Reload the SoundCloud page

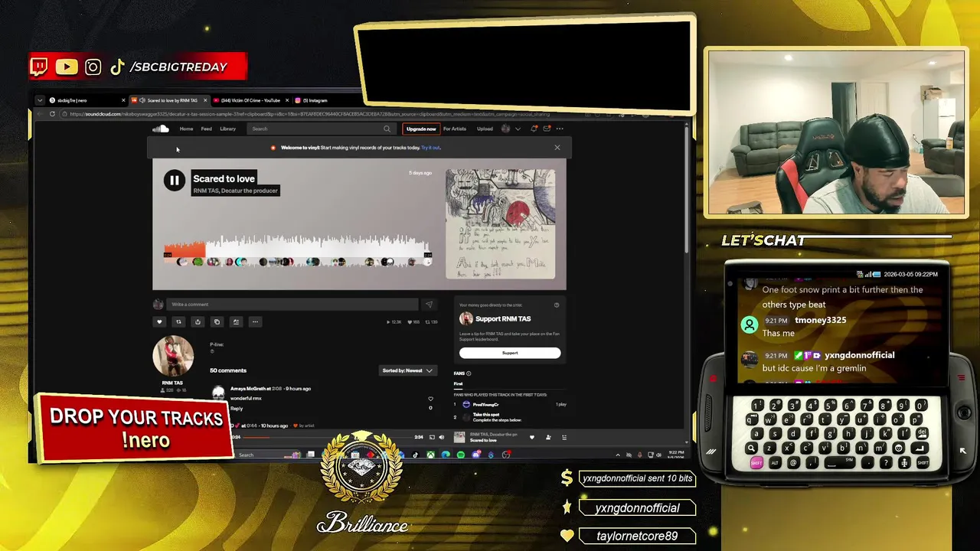coord(53,114)
